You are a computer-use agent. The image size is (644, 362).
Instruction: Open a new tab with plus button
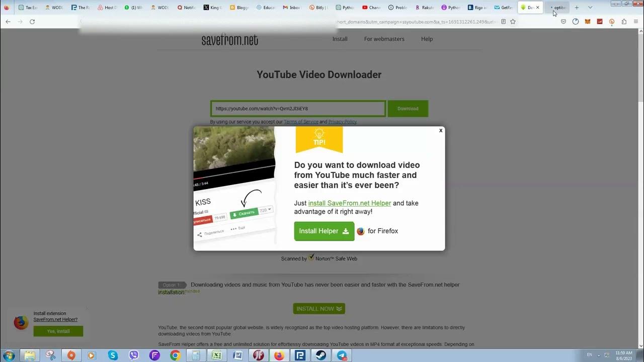click(x=577, y=8)
